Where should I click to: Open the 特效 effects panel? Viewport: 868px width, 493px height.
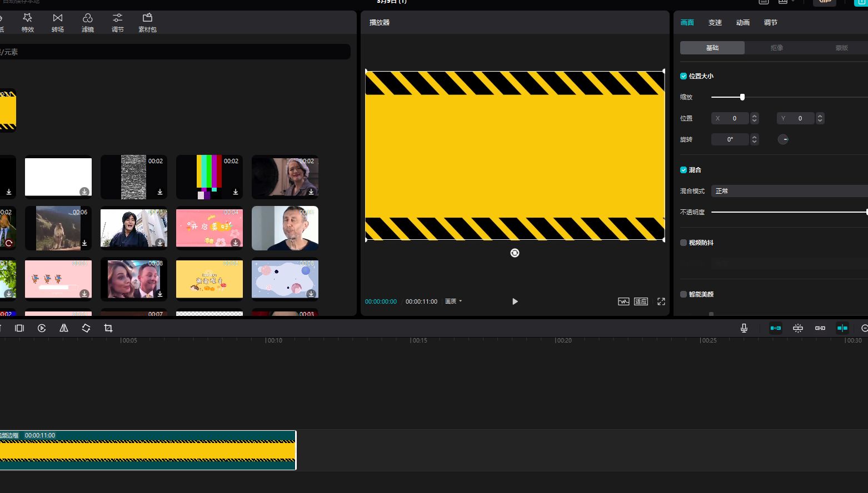pyautogui.click(x=28, y=23)
